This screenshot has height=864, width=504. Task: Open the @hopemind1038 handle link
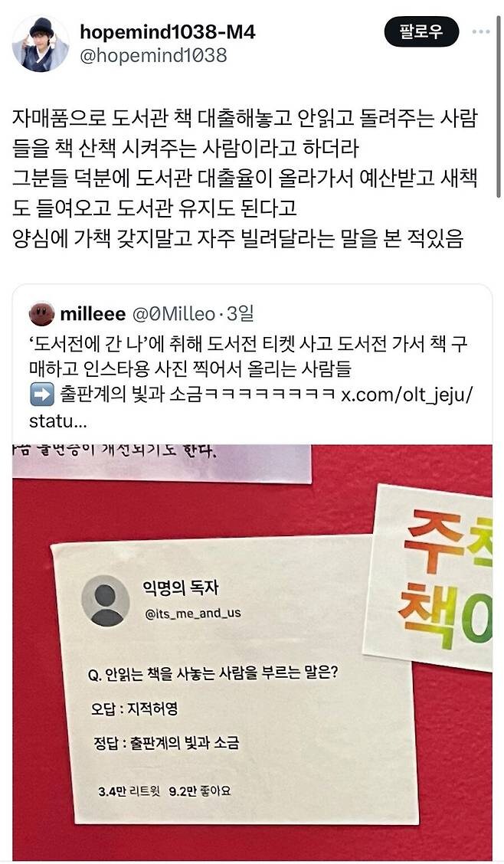pyautogui.click(x=153, y=56)
